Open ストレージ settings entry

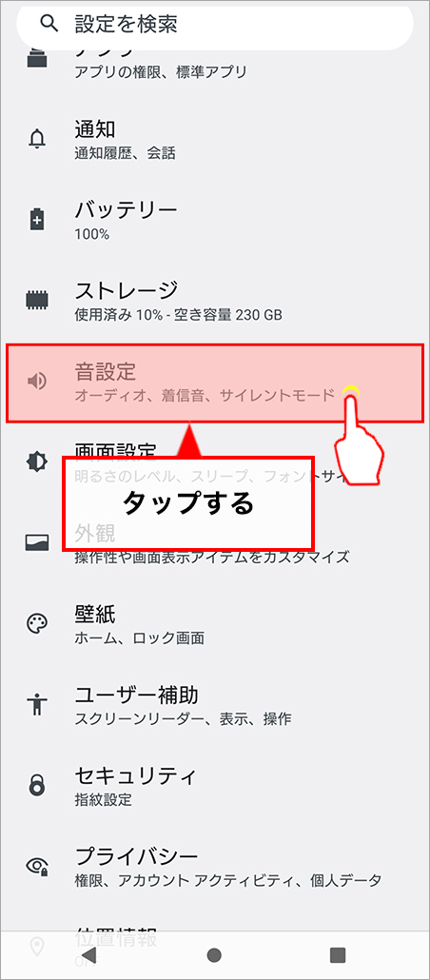pos(215,301)
